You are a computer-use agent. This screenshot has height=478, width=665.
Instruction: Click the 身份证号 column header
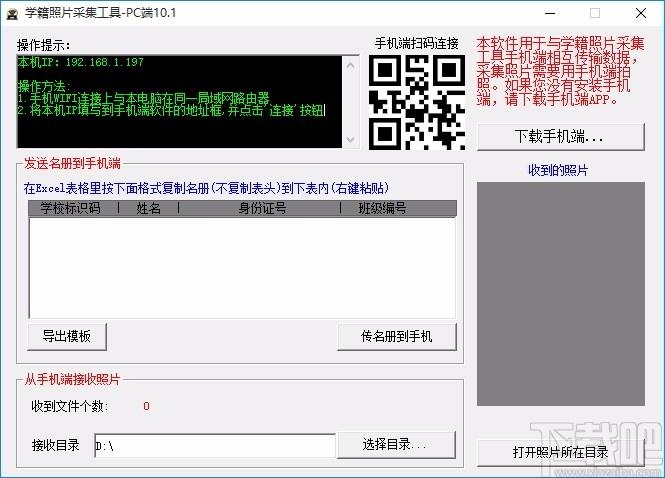[x=260, y=208]
